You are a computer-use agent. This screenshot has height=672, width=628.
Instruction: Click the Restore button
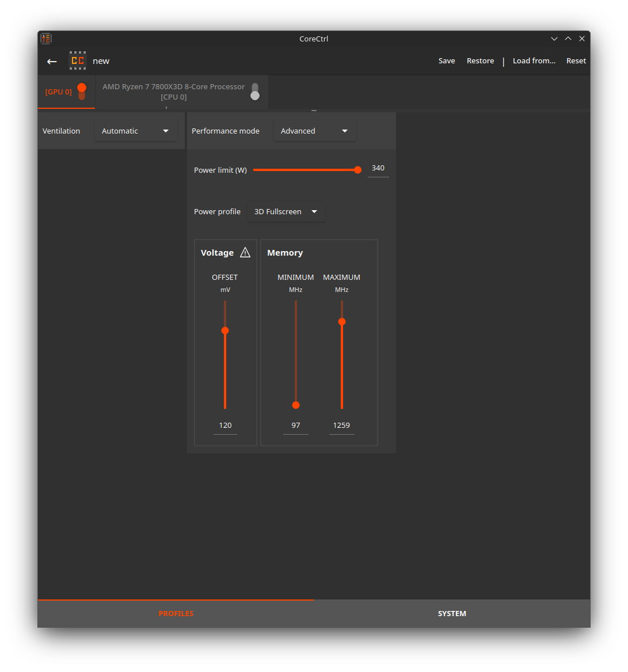[x=480, y=61]
